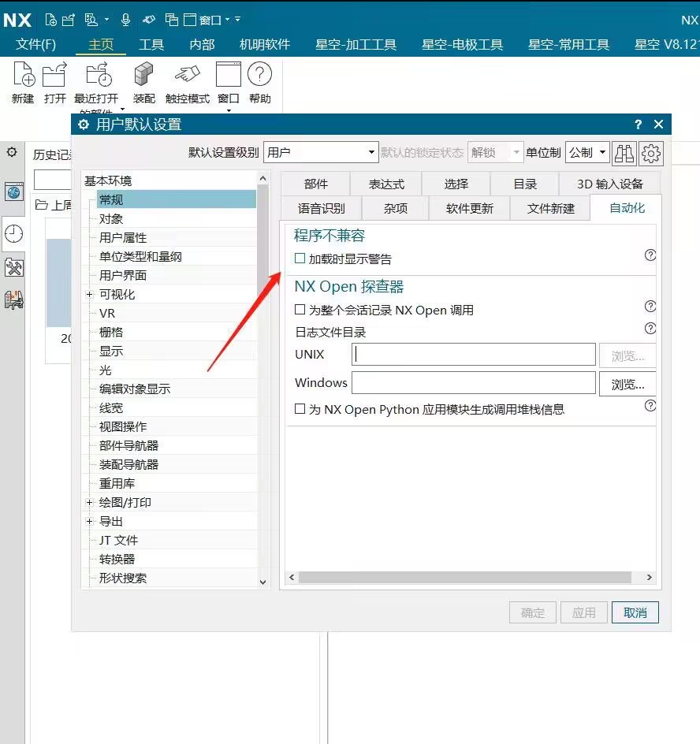
Task: Expand the 绘图/打印 tree node
Action: pyautogui.click(x=89, y=502)
